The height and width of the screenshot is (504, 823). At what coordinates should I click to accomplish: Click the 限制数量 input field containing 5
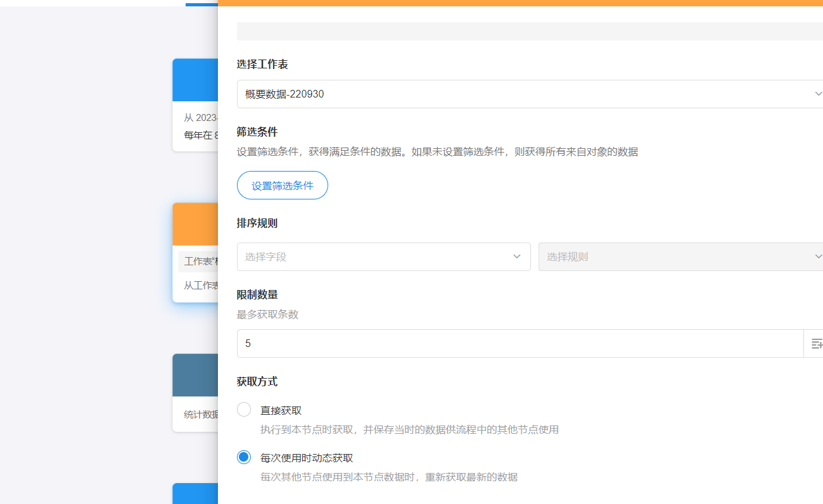[x=520, y=343]
